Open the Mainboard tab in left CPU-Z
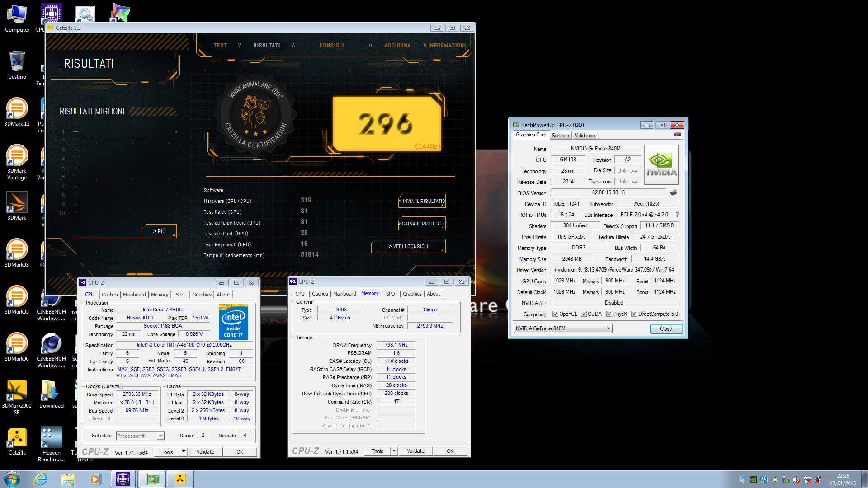This screenshot has width=868, height=488. [x=134, y=295]
